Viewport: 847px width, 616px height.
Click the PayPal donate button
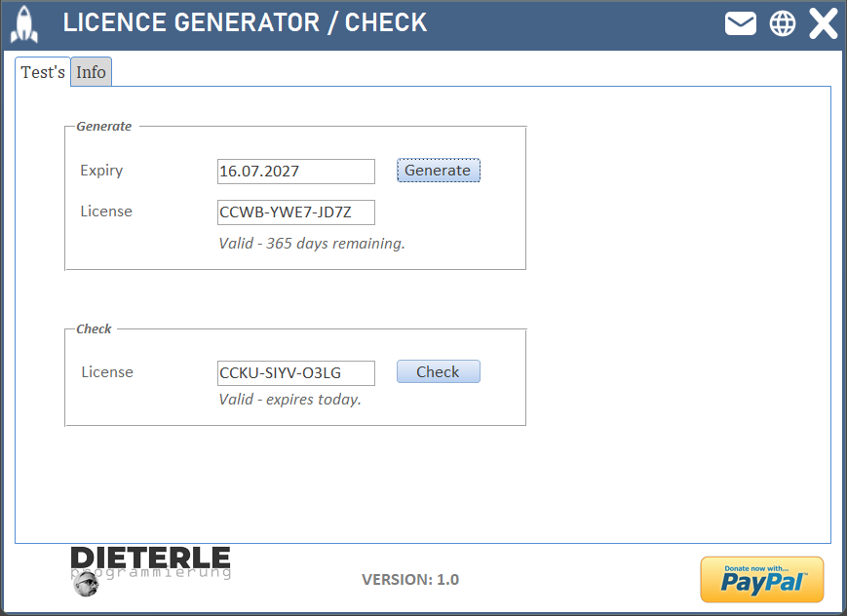pyautogui.click(x=761, y=580)
